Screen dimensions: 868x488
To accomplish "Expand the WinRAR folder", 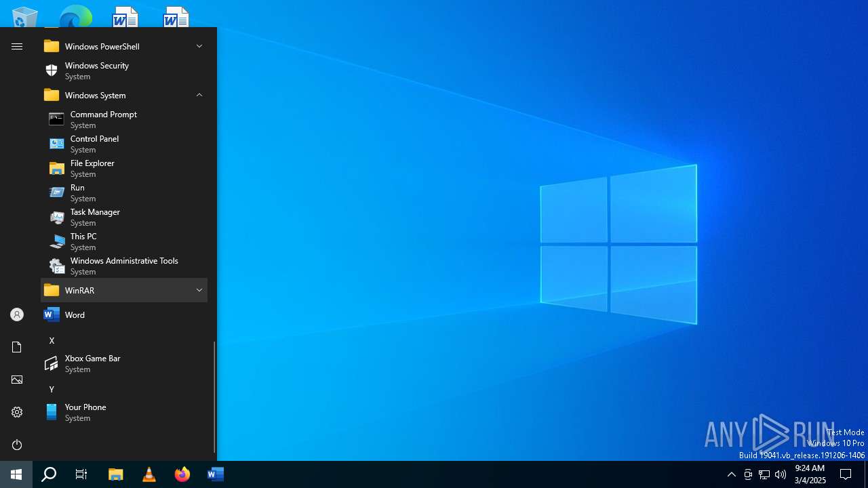I will pos(124,290).
